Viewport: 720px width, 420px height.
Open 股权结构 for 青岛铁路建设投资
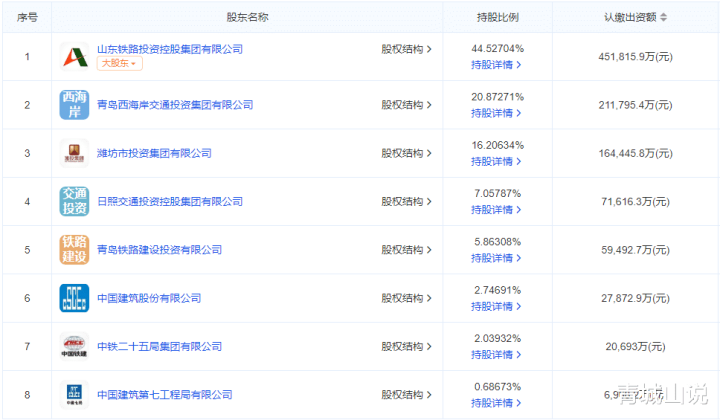click(x=406, y=250)
